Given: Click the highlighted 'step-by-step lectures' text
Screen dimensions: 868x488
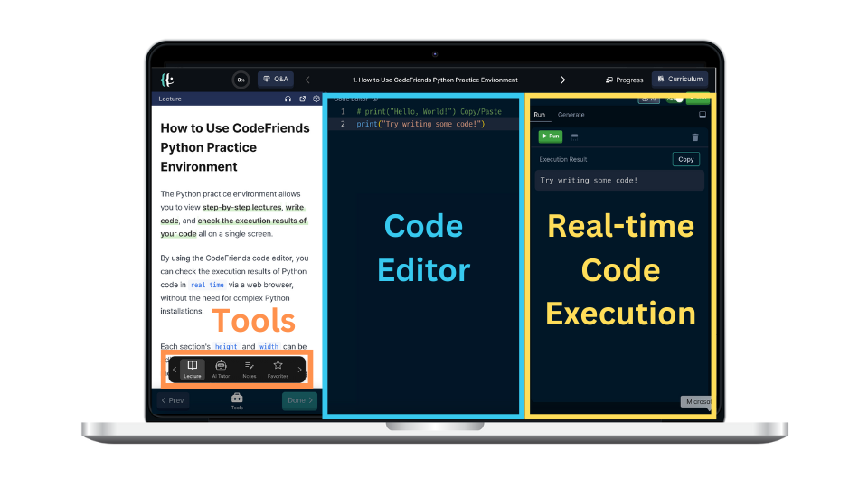Looking at the screenshot, I should tap(242, 208).
